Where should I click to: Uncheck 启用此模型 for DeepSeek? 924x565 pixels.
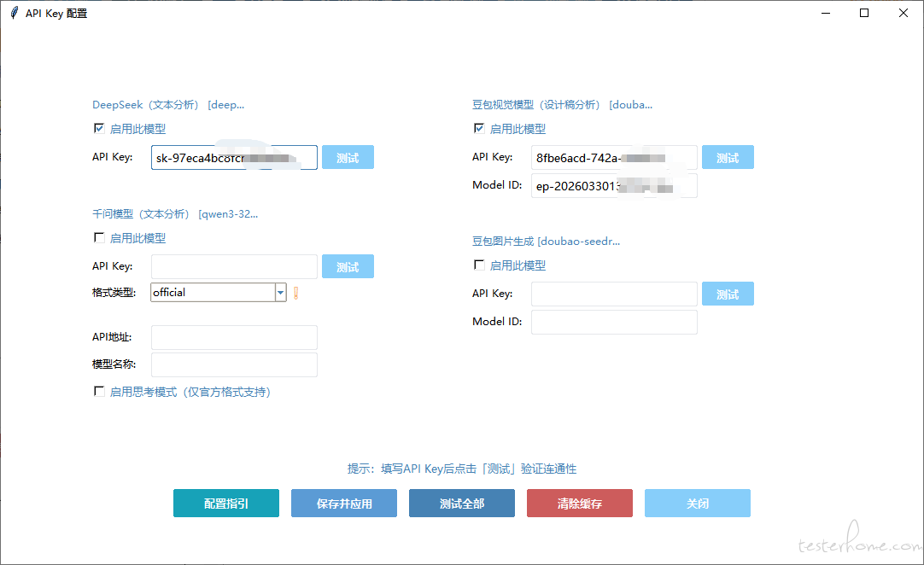99,129
